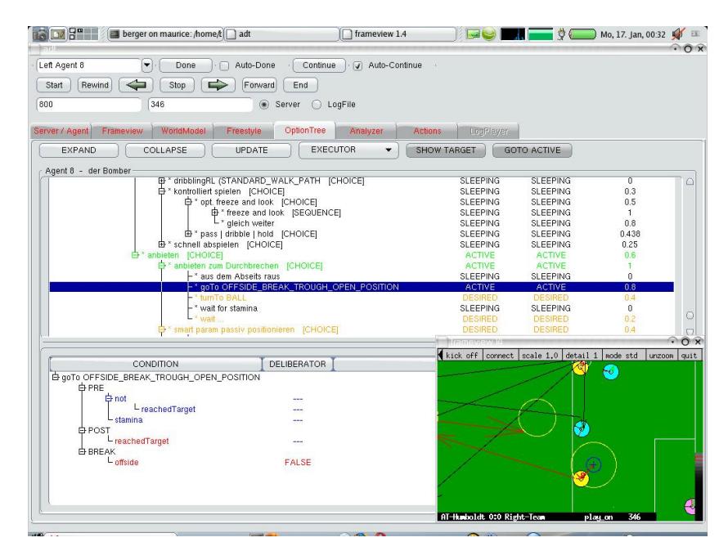728x560 pixels.
Task: Open the camera screenshot icon in top panel
Action: pyautogui.click(x=40, y=34)
